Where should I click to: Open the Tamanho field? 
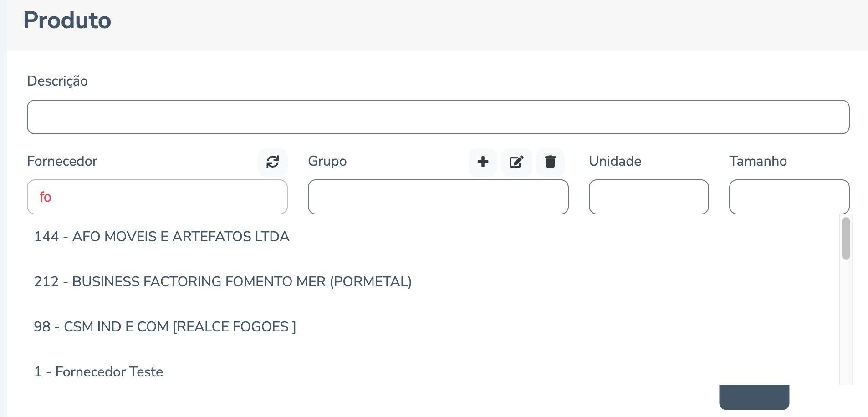[789, 197]
